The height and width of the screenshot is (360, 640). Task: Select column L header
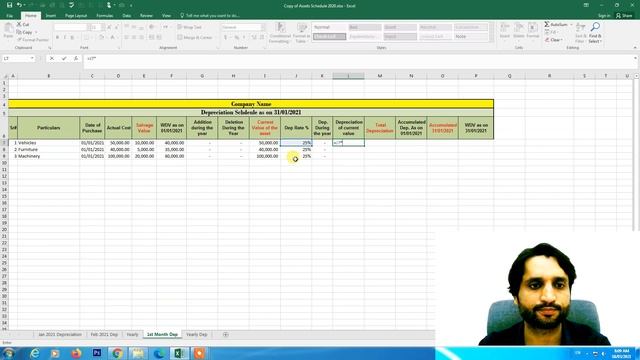point(348,76)
